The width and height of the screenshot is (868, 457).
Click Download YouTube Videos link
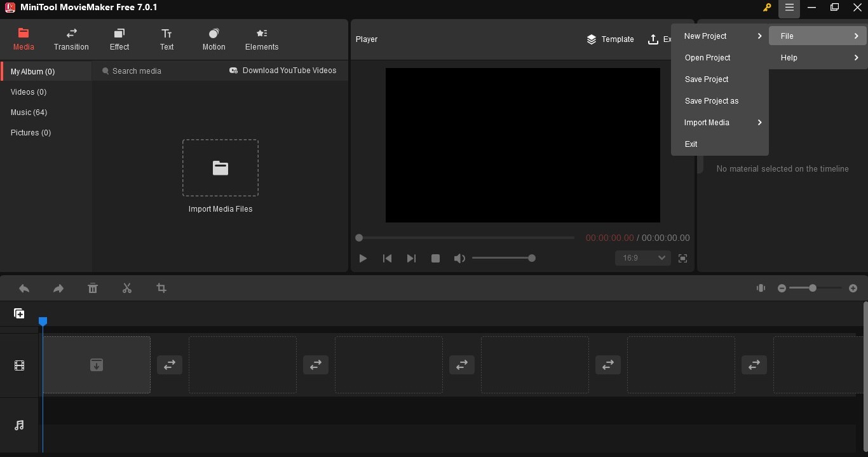point(283,71)
